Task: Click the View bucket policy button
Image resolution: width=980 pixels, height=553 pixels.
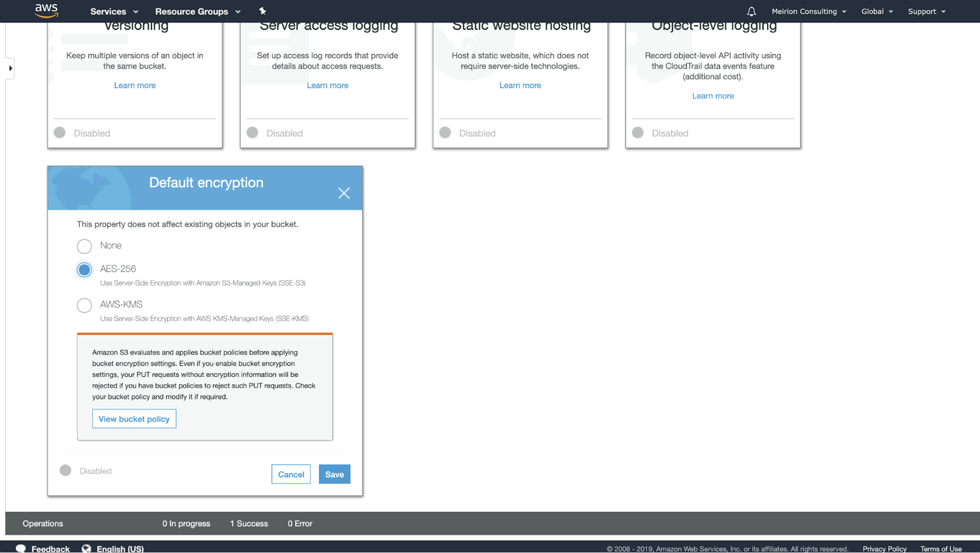Action: tap(134, 419)
